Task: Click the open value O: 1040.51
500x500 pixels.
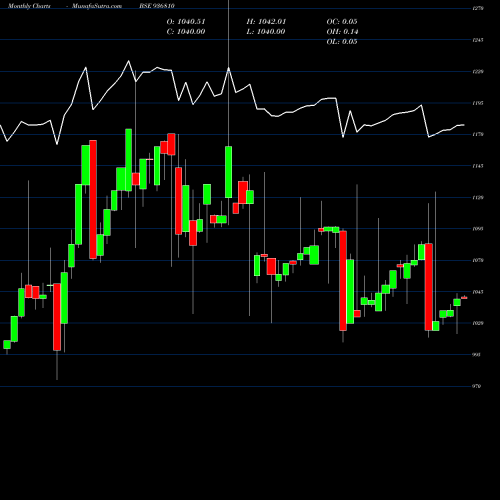Action: point(186,22)
